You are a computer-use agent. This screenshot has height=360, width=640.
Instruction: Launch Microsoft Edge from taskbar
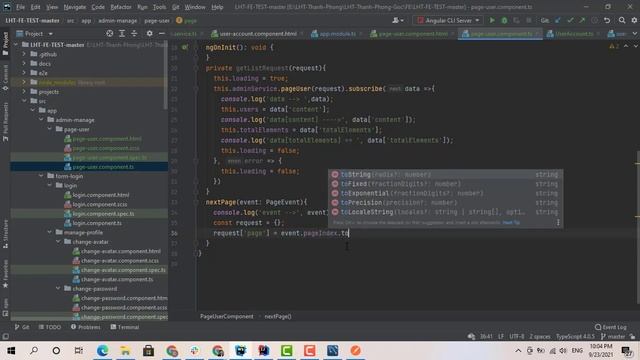102,351
